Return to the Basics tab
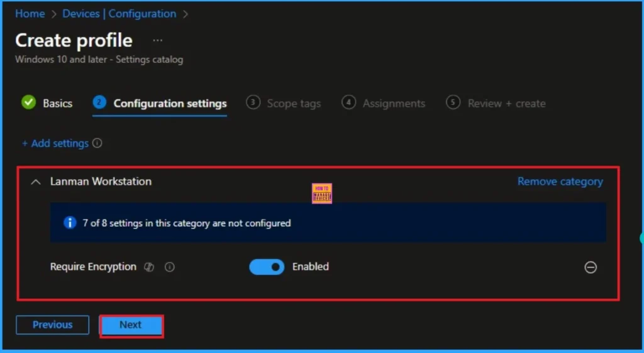This screenshot has width=644, height=353. 57,104
